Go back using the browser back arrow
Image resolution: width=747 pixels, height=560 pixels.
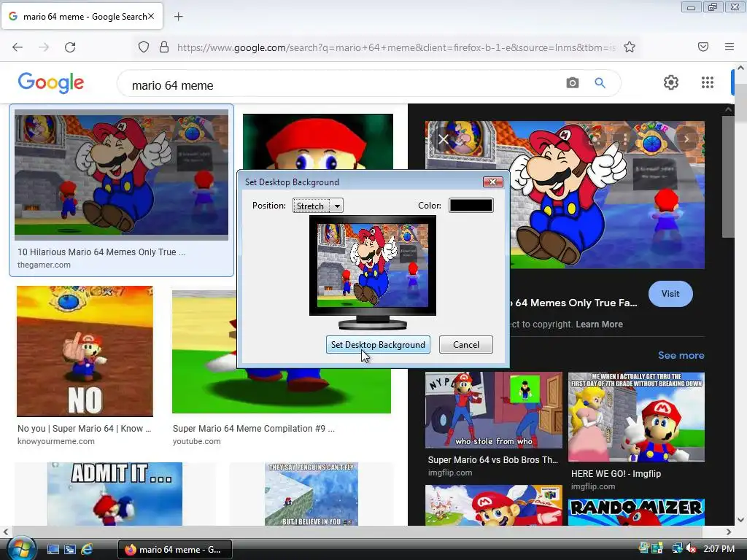tap(18, 47)
